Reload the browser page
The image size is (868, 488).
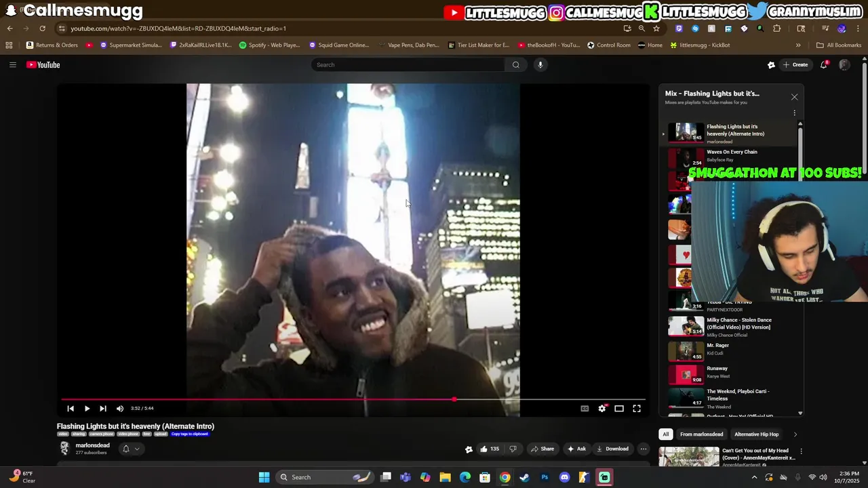[x=42, y=28]
